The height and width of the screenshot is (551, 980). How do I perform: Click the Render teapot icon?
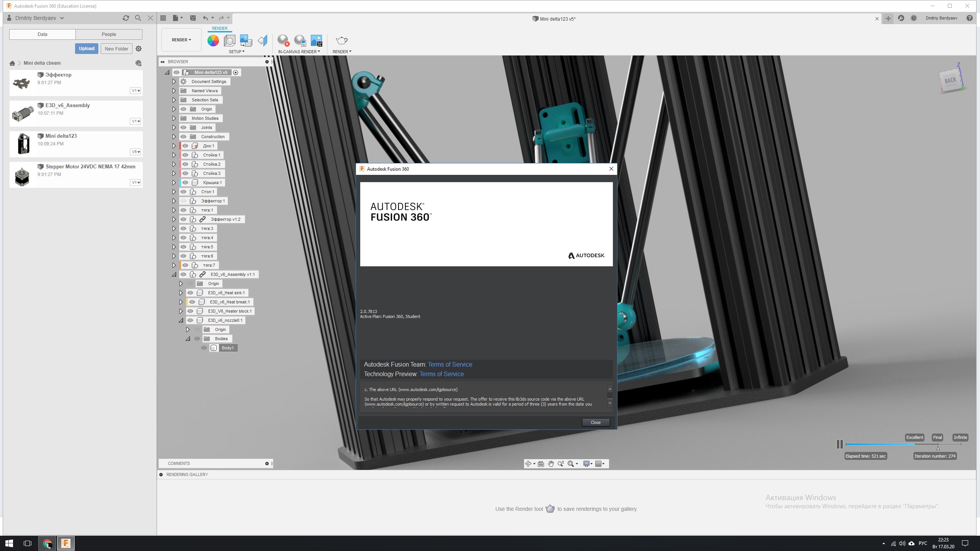(341, 40)
